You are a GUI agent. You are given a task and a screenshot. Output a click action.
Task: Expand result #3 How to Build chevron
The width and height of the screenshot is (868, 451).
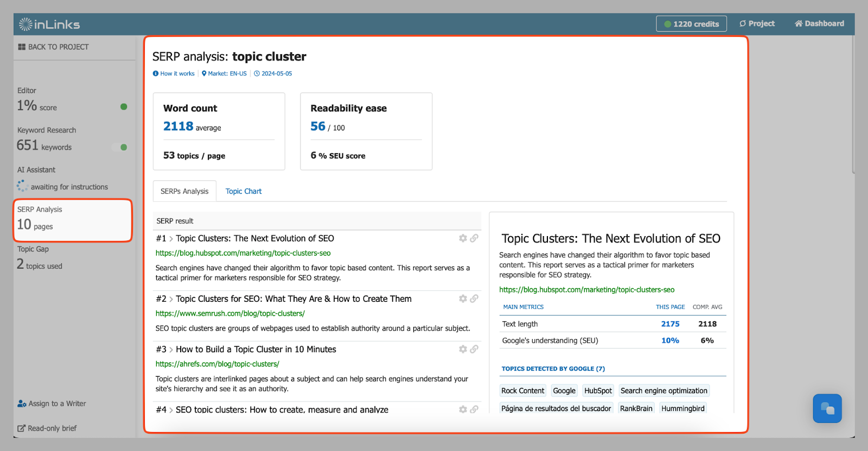[171, 350]
